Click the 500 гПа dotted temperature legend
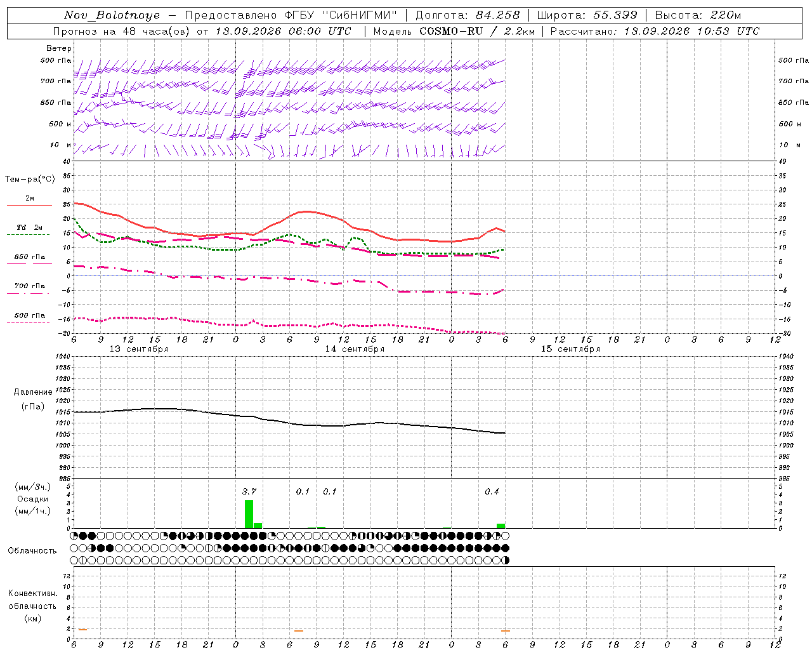Viewport: 812px width, 650px height. point(29,317)
